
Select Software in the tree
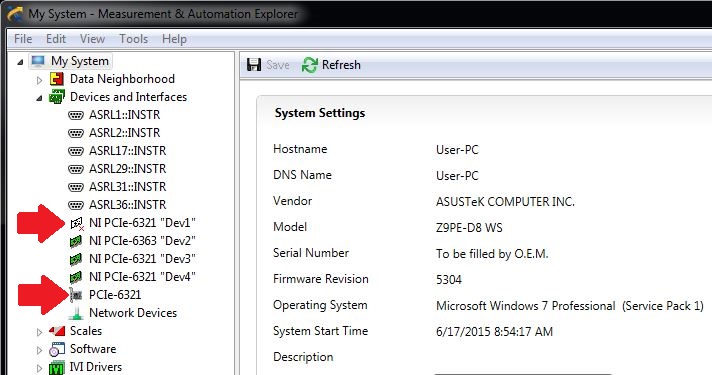(x=93, y=349)
